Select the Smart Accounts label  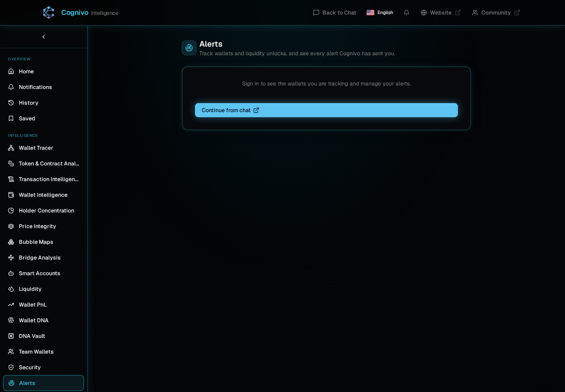pos(40,273)
